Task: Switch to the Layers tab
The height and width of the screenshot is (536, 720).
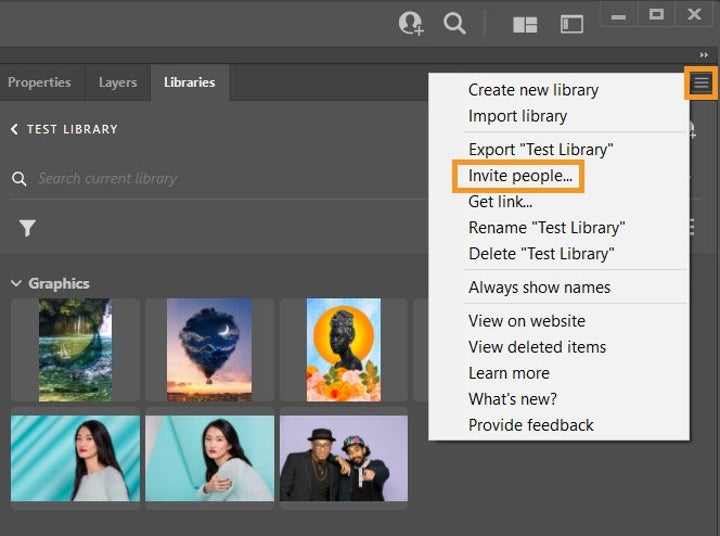Action: (117, 82)
